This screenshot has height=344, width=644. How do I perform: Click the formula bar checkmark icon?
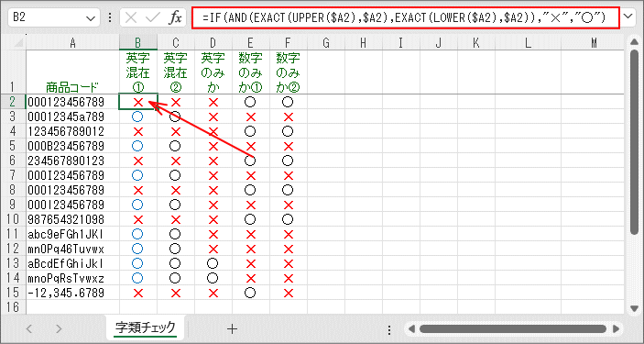(153, 17)
